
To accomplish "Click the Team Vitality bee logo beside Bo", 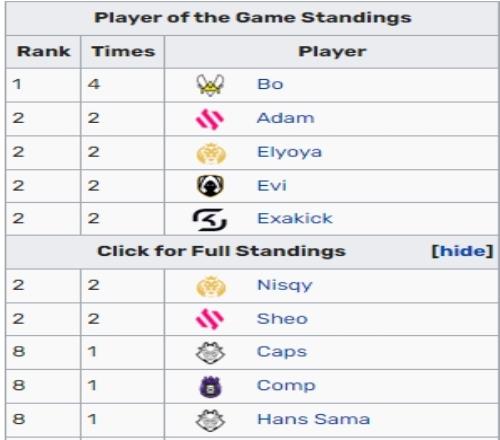I will (x=210, y=85).
